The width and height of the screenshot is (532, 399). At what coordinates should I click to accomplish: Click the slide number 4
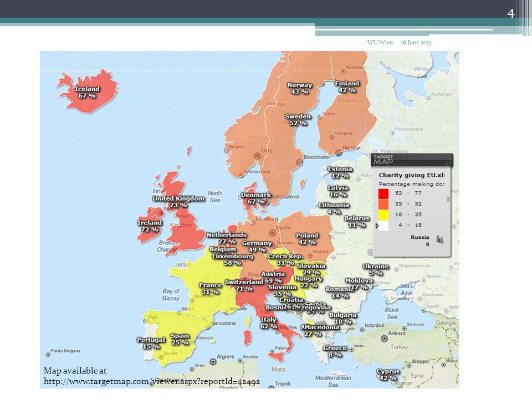(510, 13)
